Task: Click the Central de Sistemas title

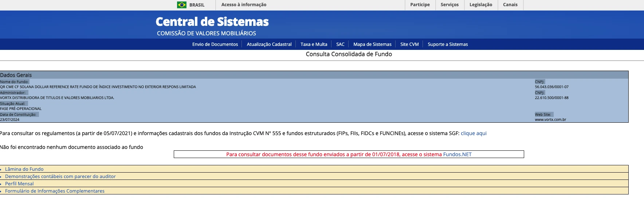Action: pyautogui.click(x=212, y=22)
